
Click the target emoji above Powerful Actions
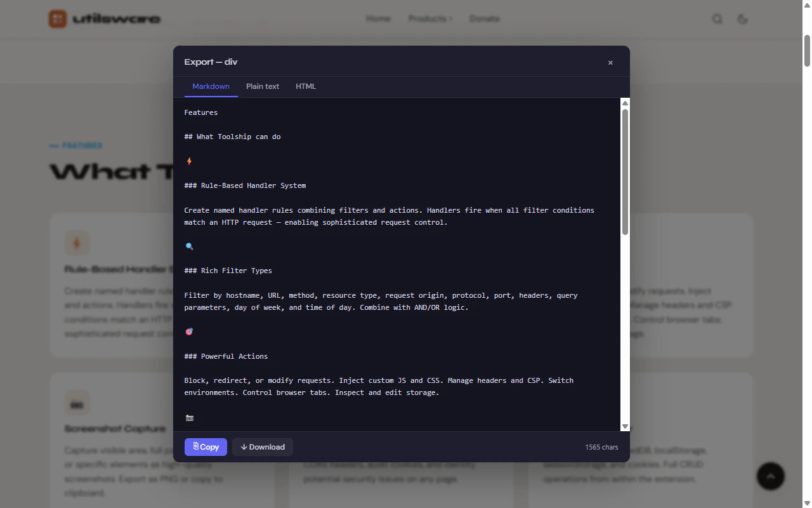point(189,331)
